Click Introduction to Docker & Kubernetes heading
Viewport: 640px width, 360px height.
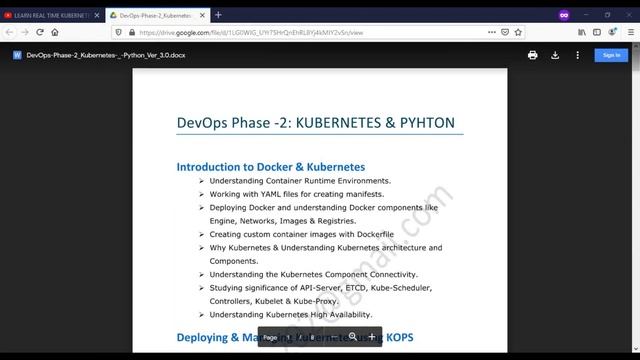point(271,167)
